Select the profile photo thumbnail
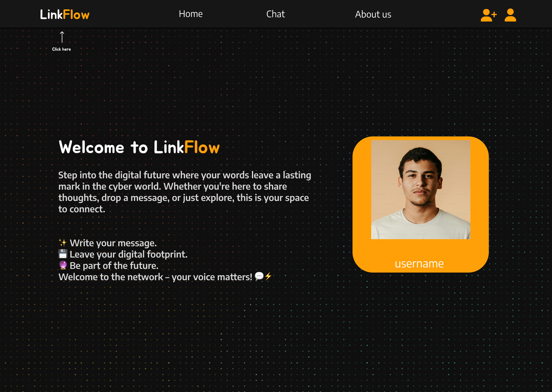The image size is (552, 392). [421, 190]
